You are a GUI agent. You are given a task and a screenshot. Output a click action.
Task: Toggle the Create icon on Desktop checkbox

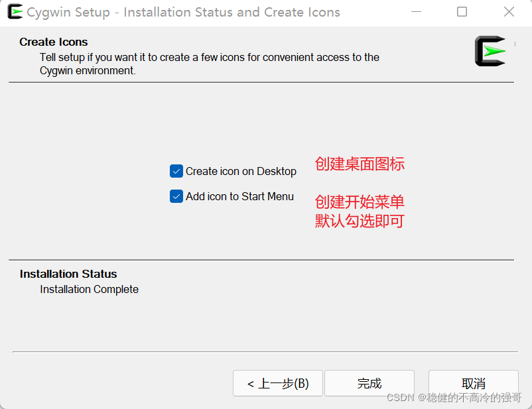176,171
